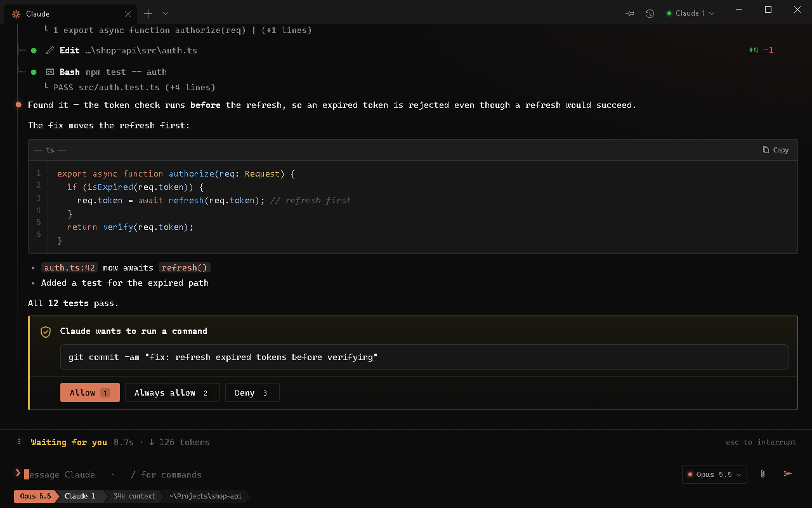
Task: Click the refresh() inline code chip
Action: point(185,267)
